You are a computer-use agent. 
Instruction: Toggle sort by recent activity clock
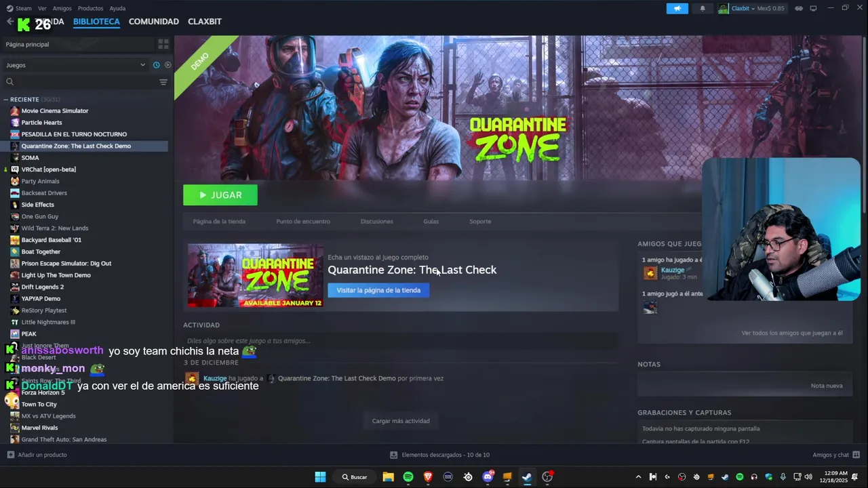tap(156, 65)
